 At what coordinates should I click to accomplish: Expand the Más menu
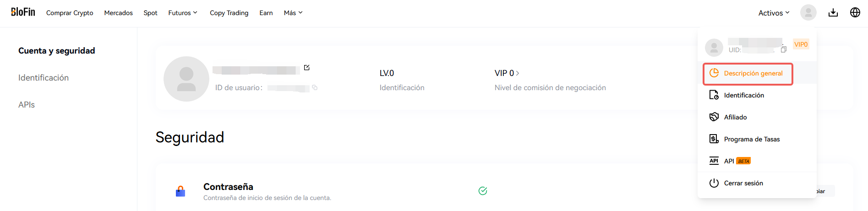click(x=293, y=13)
